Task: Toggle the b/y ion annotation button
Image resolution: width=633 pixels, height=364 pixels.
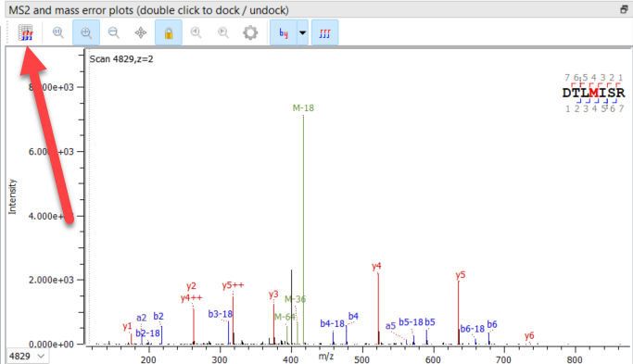Action: click(284, 32)
